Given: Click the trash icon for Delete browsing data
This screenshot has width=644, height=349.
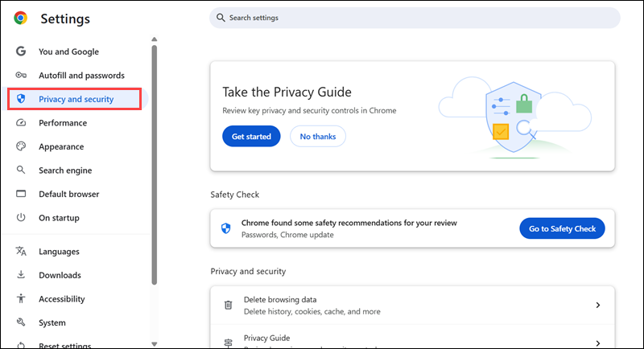Looking at the screenshot, I should coord(228,305).
